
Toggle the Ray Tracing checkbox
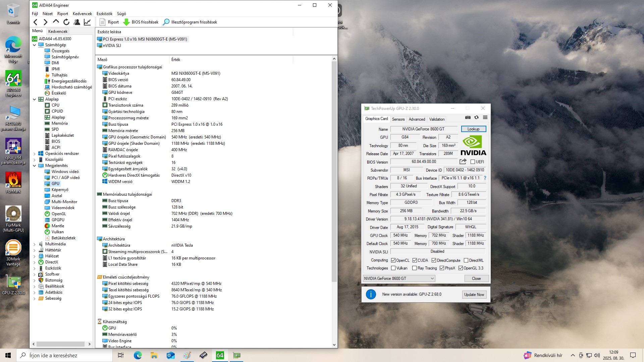[414, 268]
